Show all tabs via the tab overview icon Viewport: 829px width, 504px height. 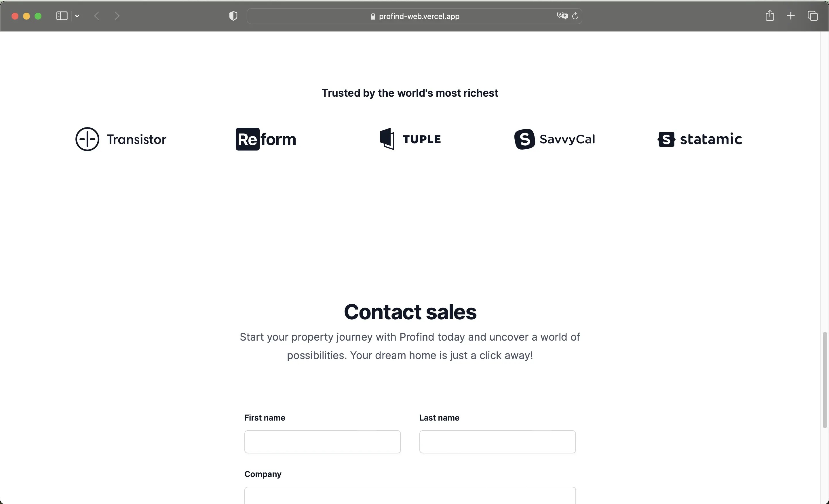point(813,16)
